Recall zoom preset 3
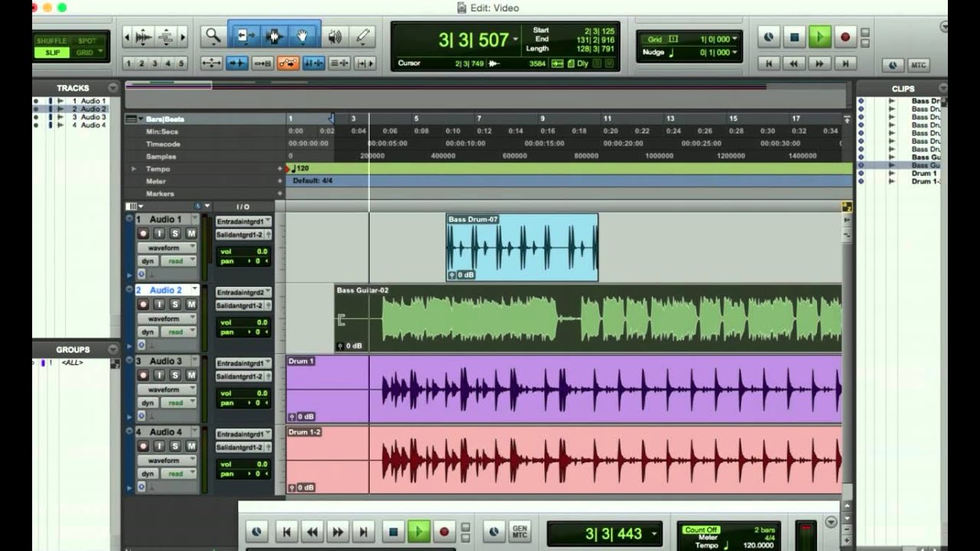The image size is (980, 551). 155,64
